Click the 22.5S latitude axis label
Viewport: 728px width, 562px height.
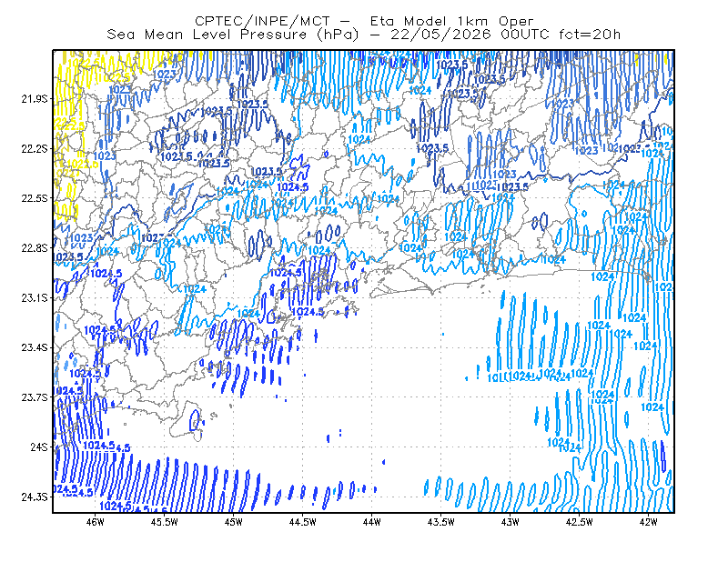[x=35, y=198]
